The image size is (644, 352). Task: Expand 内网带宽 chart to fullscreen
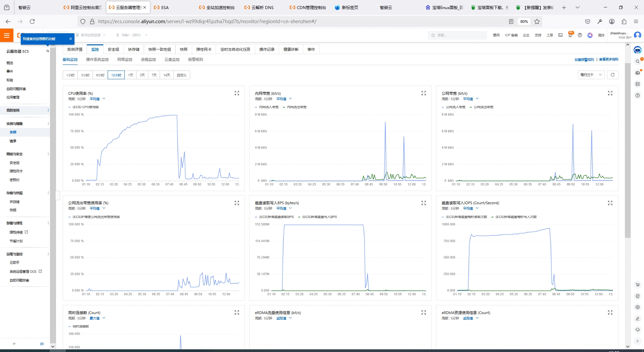pos(424,93)
